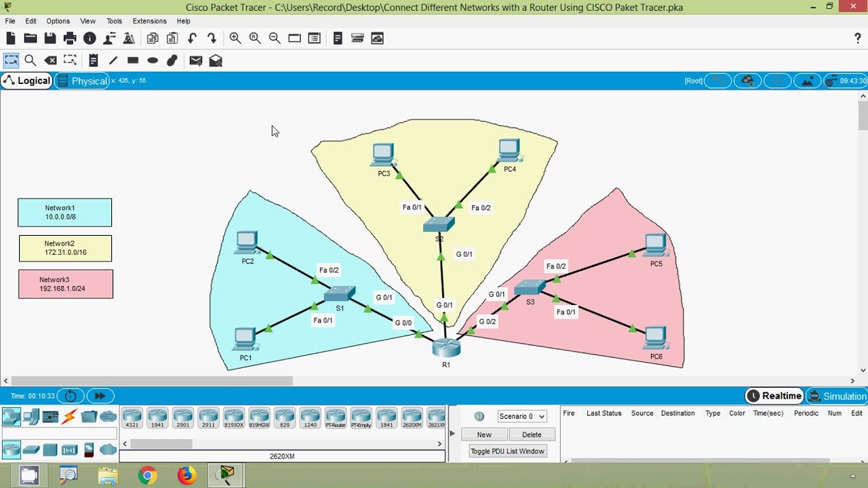The image size is (868, 488).
Task: Zoom out with the minus magnifier
Action: pyautogui.click(x=275, y=39)
